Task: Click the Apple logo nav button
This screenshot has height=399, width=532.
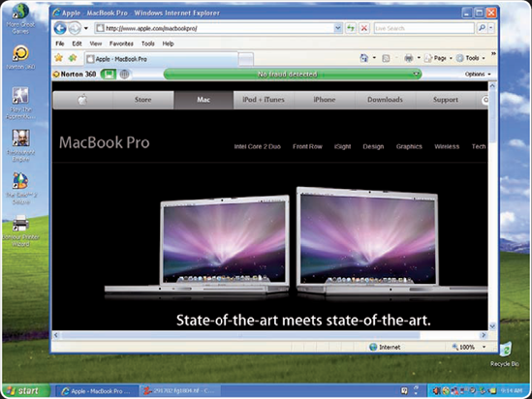Action: click(82, 100)
